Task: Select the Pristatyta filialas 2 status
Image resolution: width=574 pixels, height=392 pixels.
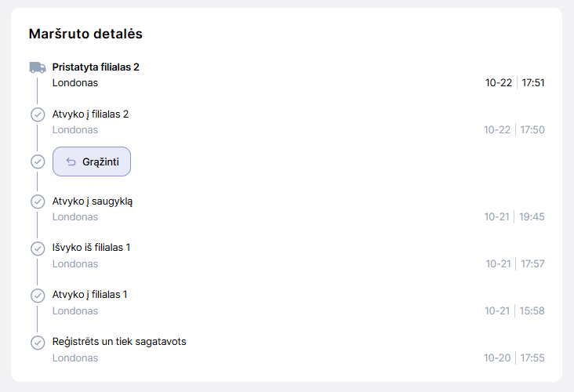Action: (96, 67)
